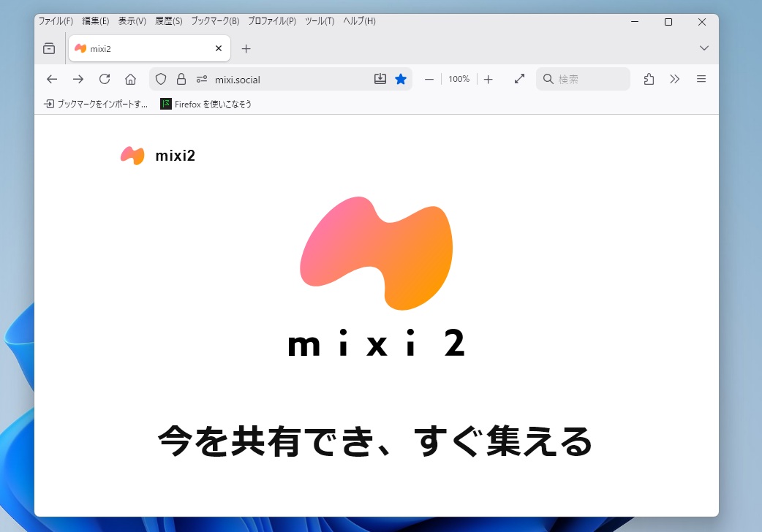Toggle fullscreen with the diagonal arrows icon
The height and width of the screenshot is (532, 762).
pos(519,79)
